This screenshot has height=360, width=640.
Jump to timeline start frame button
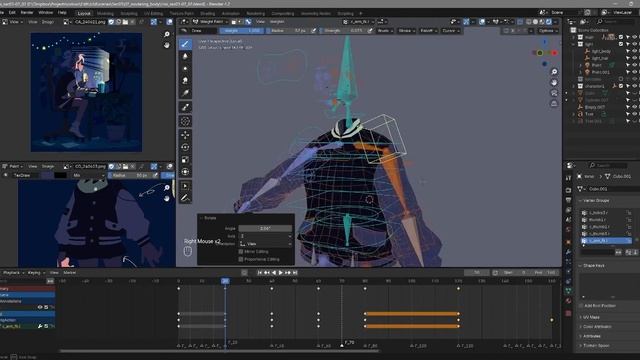tap(259, 273)
